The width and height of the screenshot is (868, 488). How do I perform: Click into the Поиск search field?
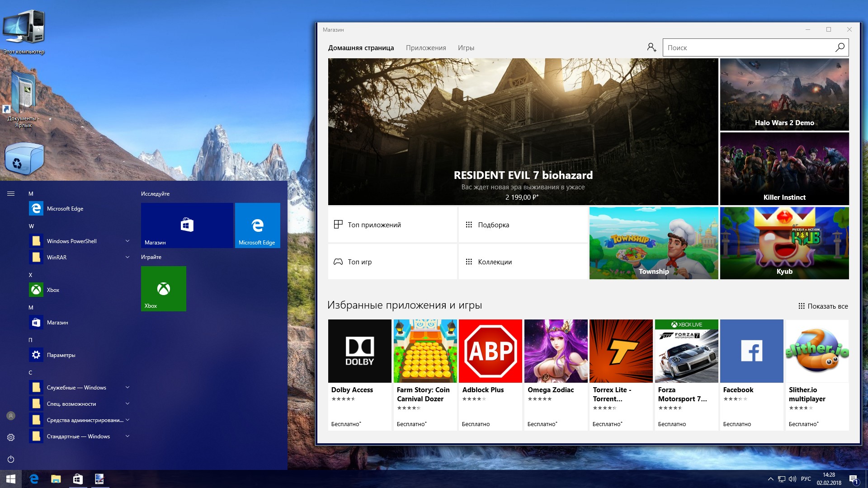point(746,47)
